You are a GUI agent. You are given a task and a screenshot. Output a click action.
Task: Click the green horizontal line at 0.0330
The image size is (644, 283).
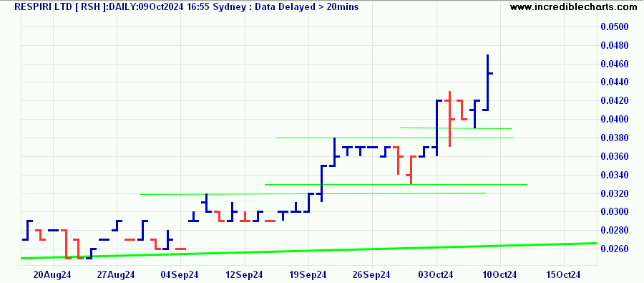pyautogui.click(x=396, y=185)
